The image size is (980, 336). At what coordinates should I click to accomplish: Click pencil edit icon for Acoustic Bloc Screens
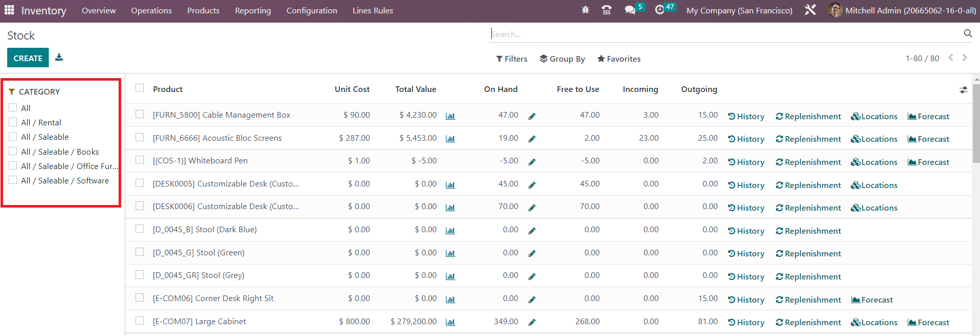click(532, 139)
